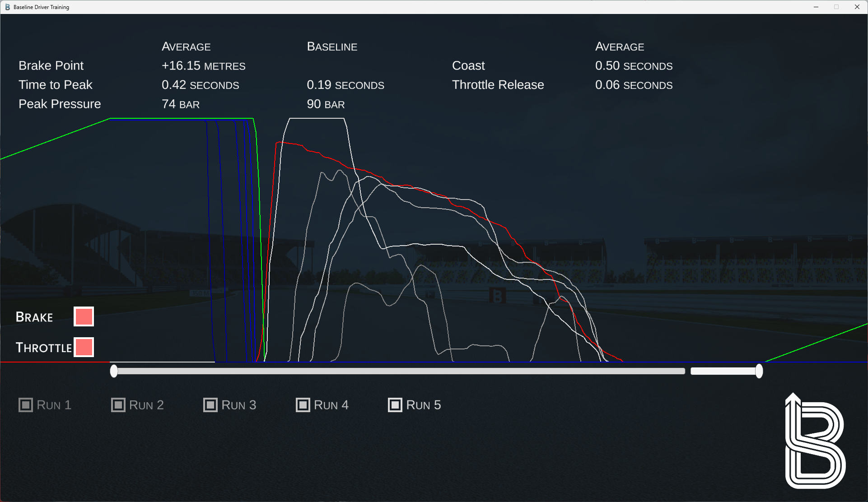Click the Throttle legend label
Viewport: 868px width, 502px height.
[43, 348]
